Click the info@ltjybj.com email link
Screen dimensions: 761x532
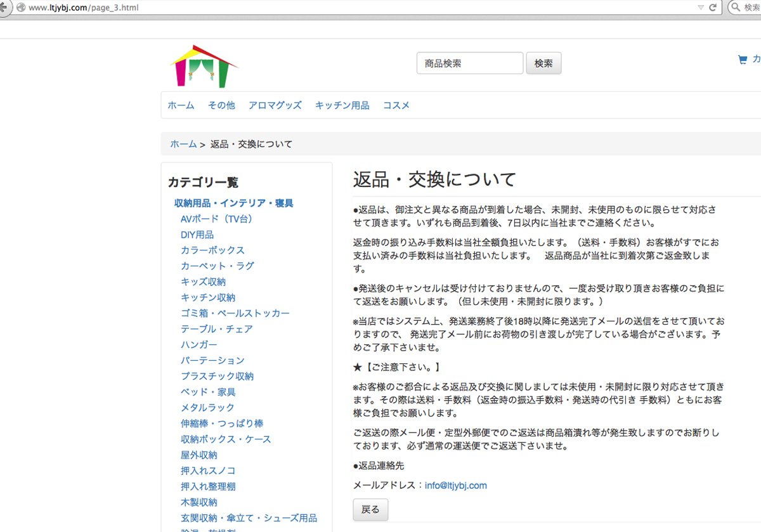(x=455, y=486)
